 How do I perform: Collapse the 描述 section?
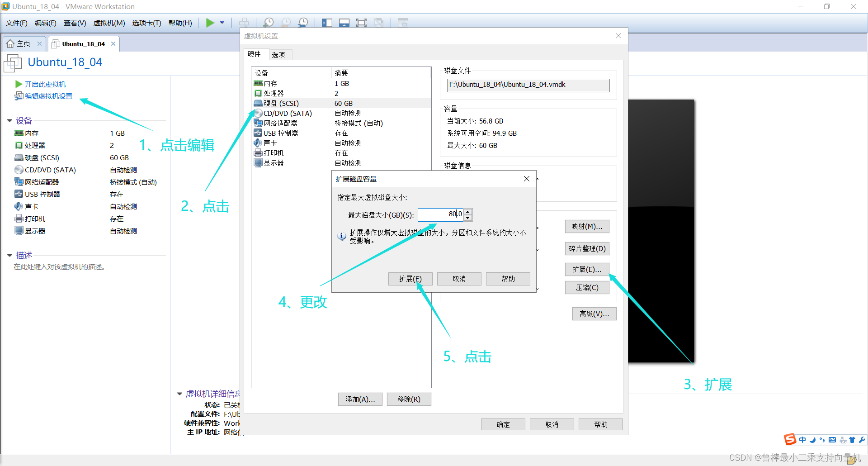coord(9,256)
